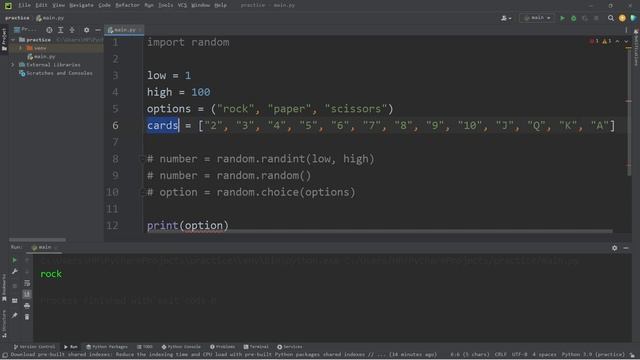
Task: Toggle the Notifications side panel button
Action: [x=636, y=47]
